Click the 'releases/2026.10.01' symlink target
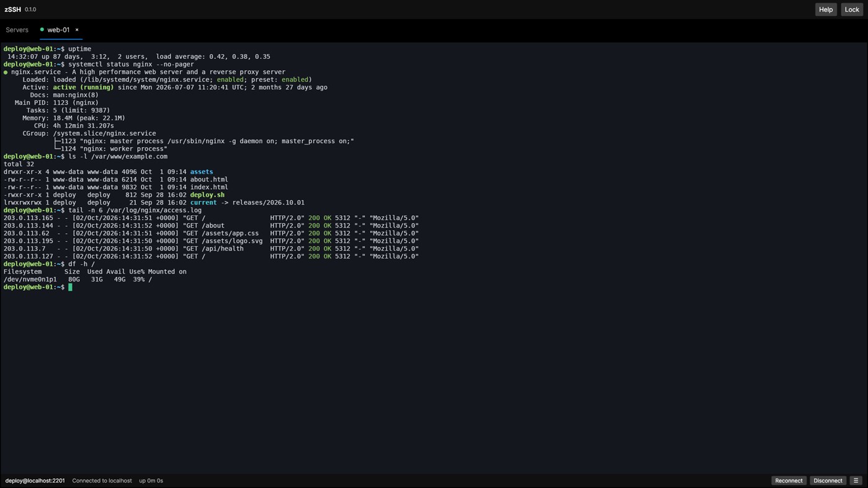Viewport: 868px width, 488px height. click(x=268, y=202)
